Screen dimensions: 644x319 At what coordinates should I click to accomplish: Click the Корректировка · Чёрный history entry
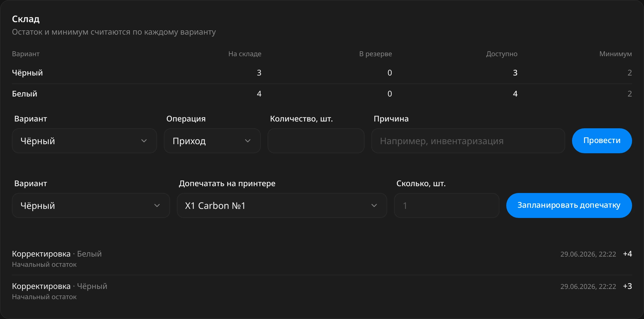322,291
